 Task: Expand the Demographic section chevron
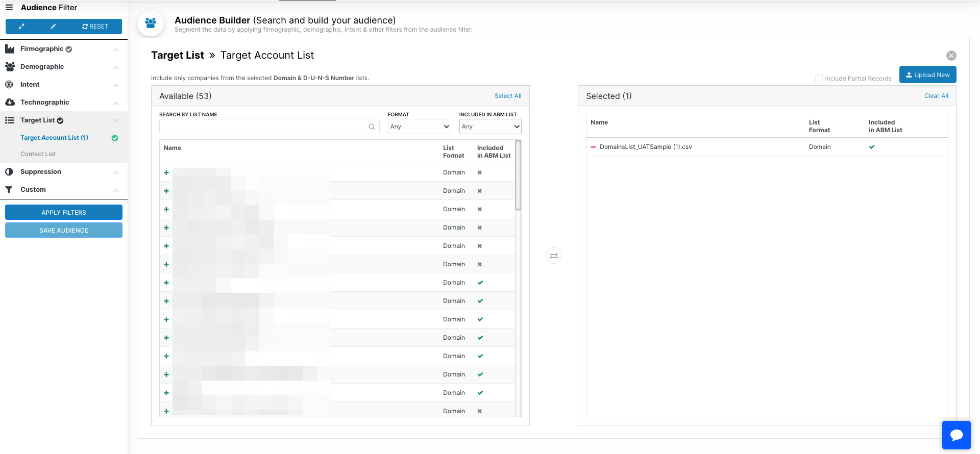click(x=115, y=67)
